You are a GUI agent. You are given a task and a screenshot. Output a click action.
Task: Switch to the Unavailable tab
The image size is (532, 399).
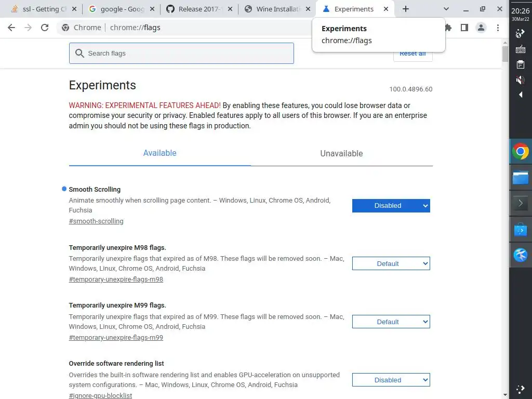(341, 153)
